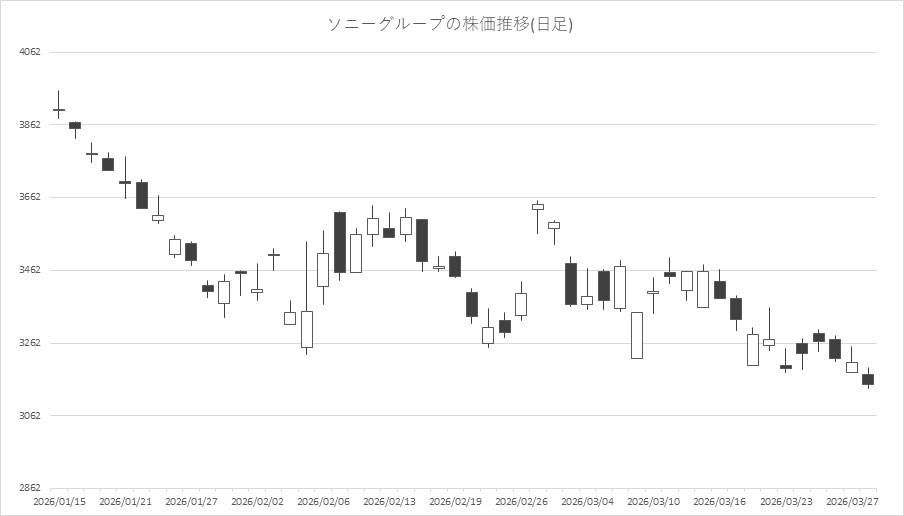Select the 2862 y-axis label
Screen dimensions: 904x516
[30, 488]
